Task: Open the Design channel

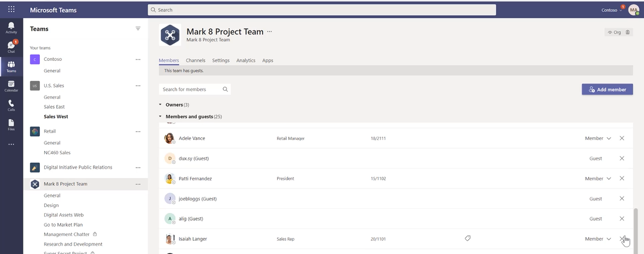Action: [51, 205]
